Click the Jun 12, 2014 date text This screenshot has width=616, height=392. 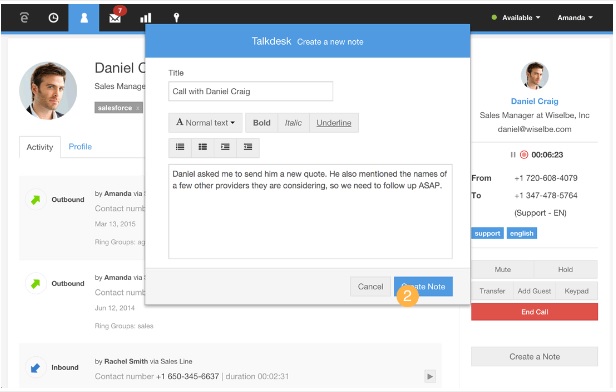tap(114, 308)
